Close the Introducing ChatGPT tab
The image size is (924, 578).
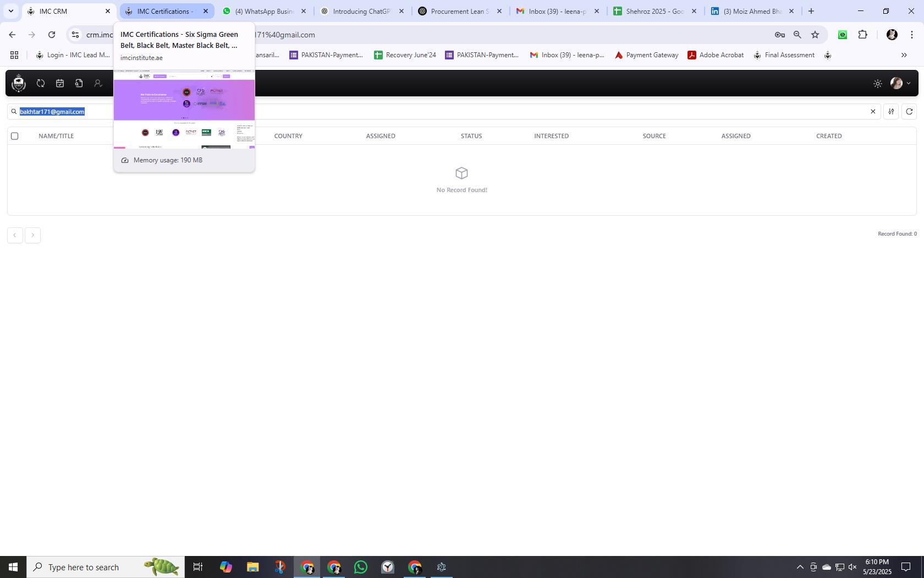401,11
